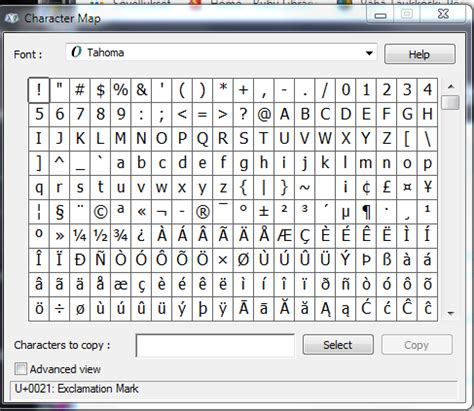Select the asterisk * cell
Image resolution: width=474 pixels, height=411 pixels.
coord(223,90)
